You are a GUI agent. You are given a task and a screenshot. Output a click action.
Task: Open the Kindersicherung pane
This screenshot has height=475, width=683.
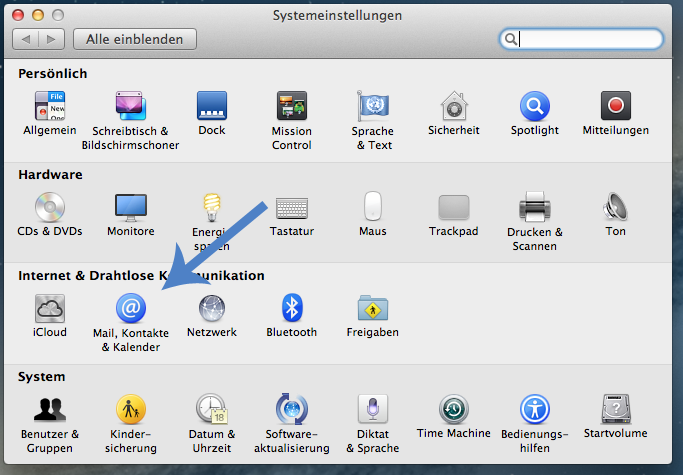coord(131,410)
